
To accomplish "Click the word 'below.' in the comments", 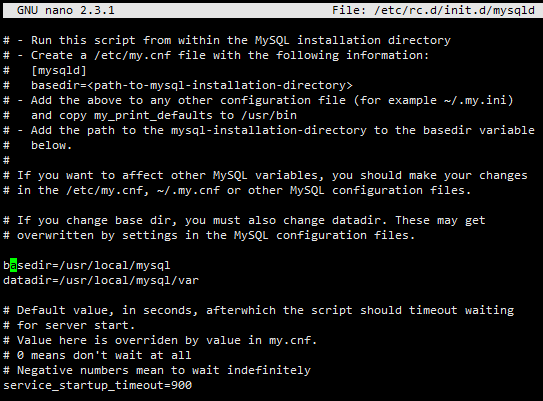I will [52, 145].
